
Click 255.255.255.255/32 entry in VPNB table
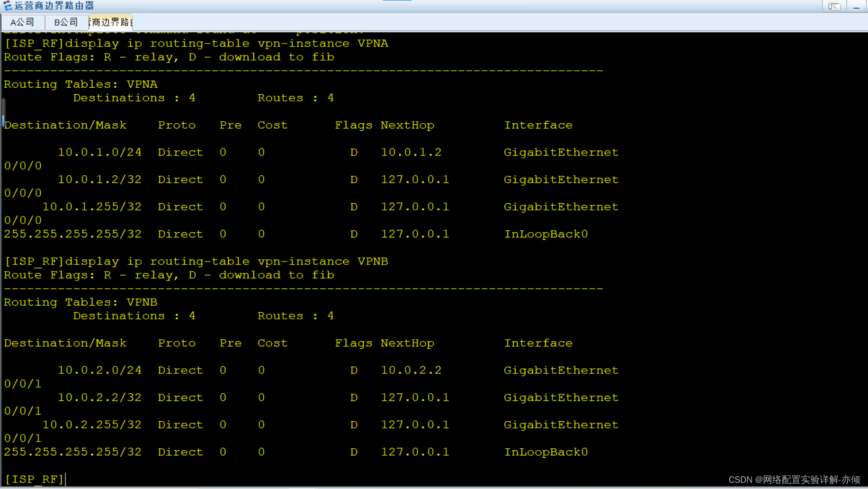pyautogui.click(x=73, y=452)
